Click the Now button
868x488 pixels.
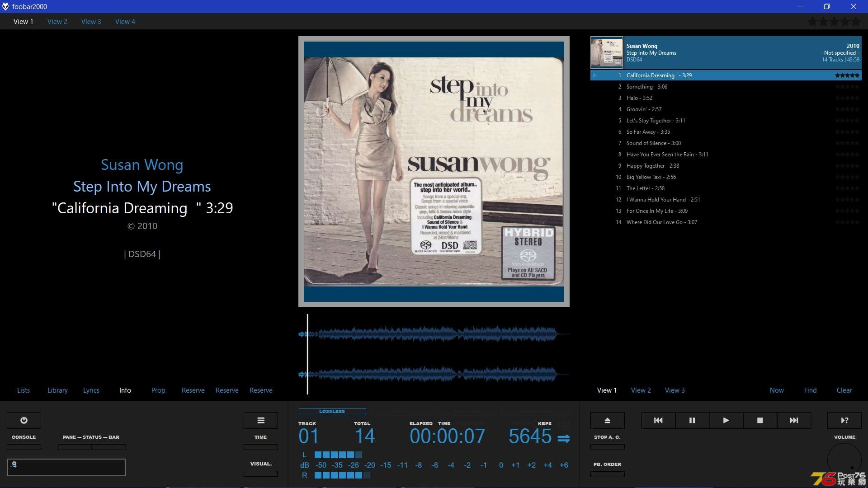(x=777, y=390)
